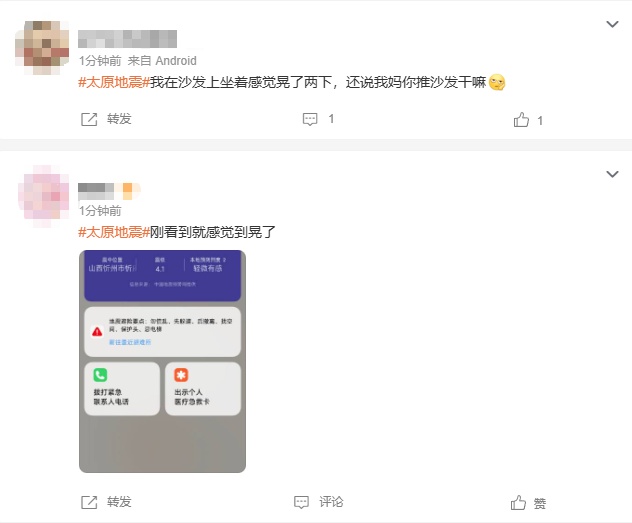Open #太原地震# hashtag in second post
Screen dimensions: 632x523
point(114,232)
